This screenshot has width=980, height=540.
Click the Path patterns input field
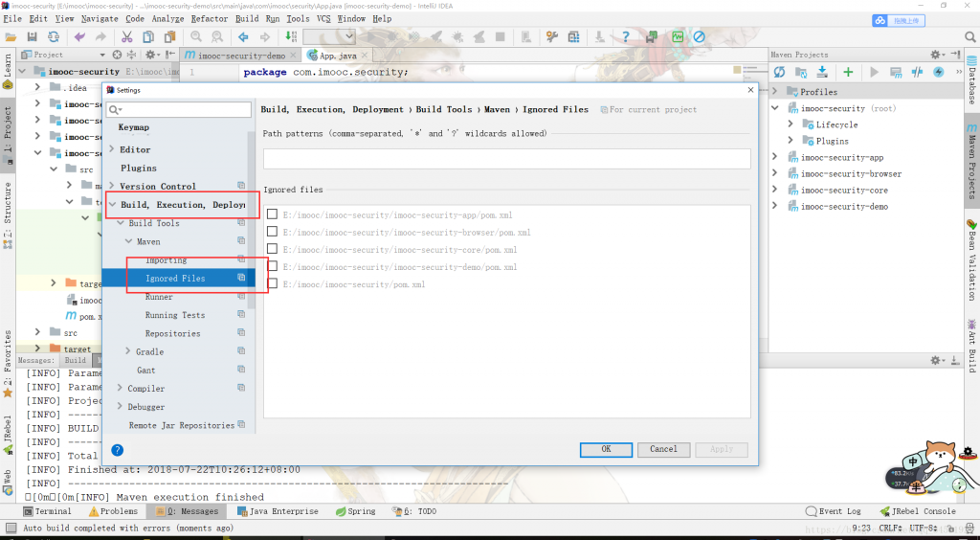[x=507, y=159]
